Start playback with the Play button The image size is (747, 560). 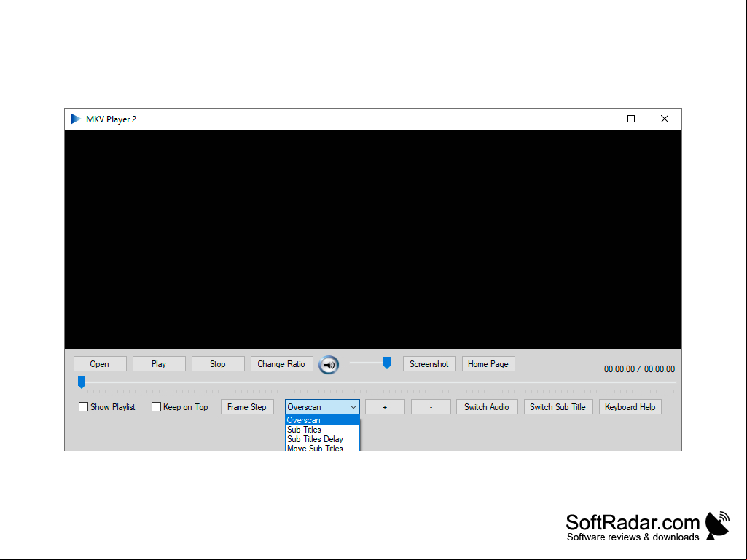[159, 364]
